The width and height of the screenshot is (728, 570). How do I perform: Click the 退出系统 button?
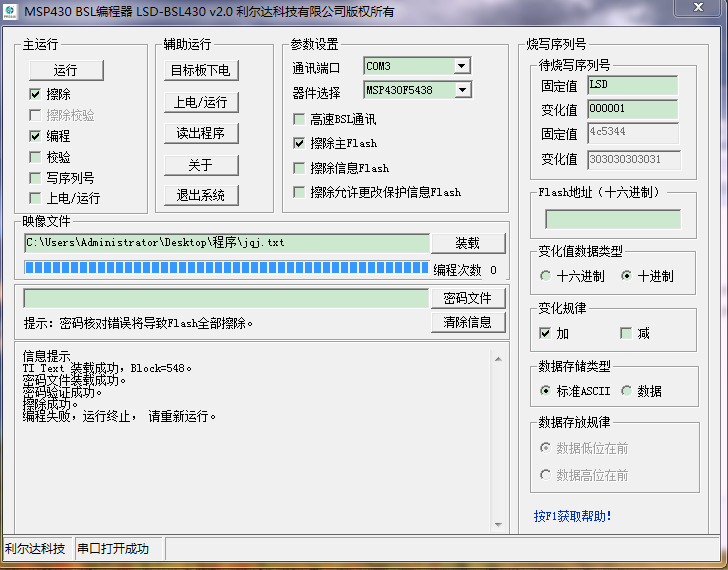201,195
